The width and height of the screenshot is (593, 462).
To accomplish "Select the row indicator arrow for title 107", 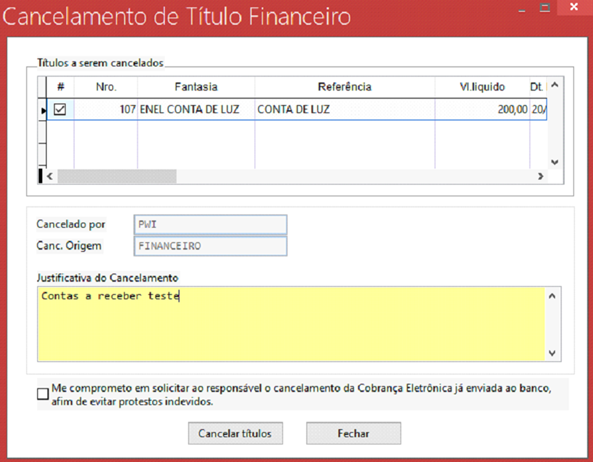I will pyautogui.click(x=42, y=110).
